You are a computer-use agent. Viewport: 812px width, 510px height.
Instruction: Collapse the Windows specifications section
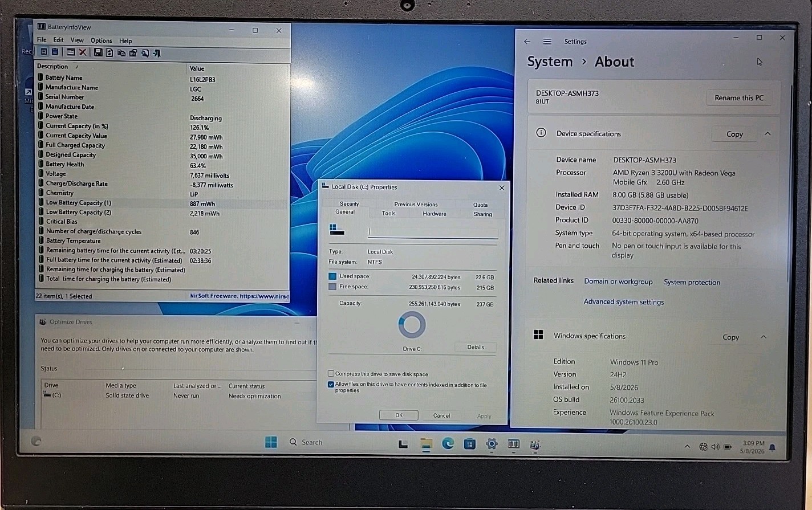pos(764,337)
